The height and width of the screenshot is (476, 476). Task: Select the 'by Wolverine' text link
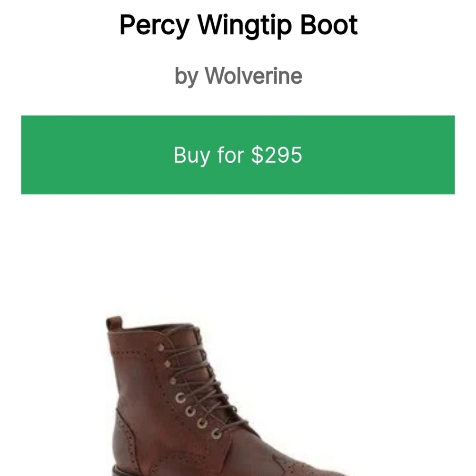click(x=238, y=74)
